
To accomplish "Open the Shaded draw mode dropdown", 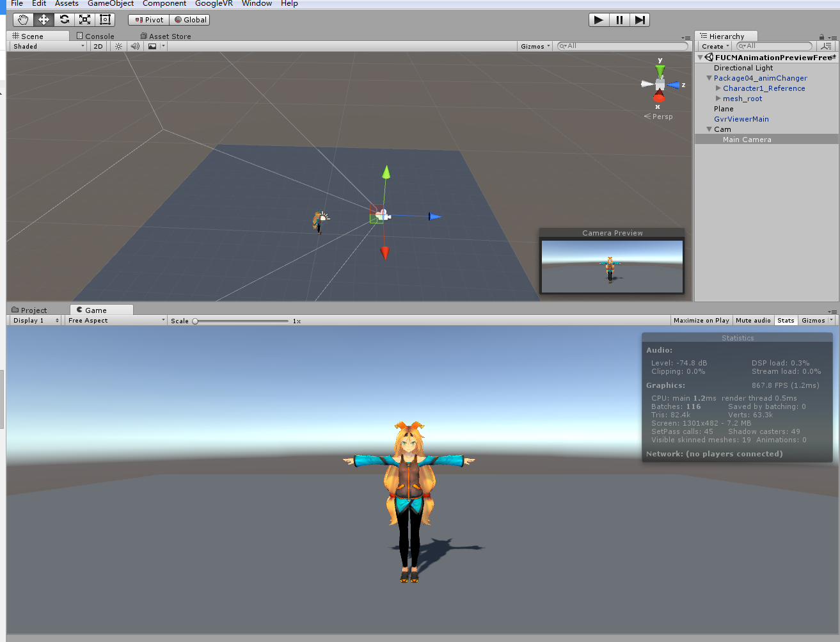I will coord(48,46).
